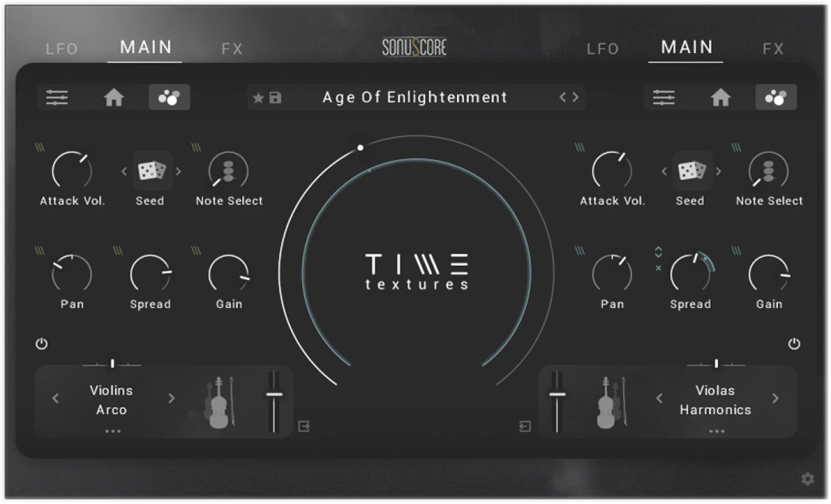The height and width of the screenshot is (504, 831).
Task: Open the left LFO tab
Action: pyautogui.click(x=62, y=49)
